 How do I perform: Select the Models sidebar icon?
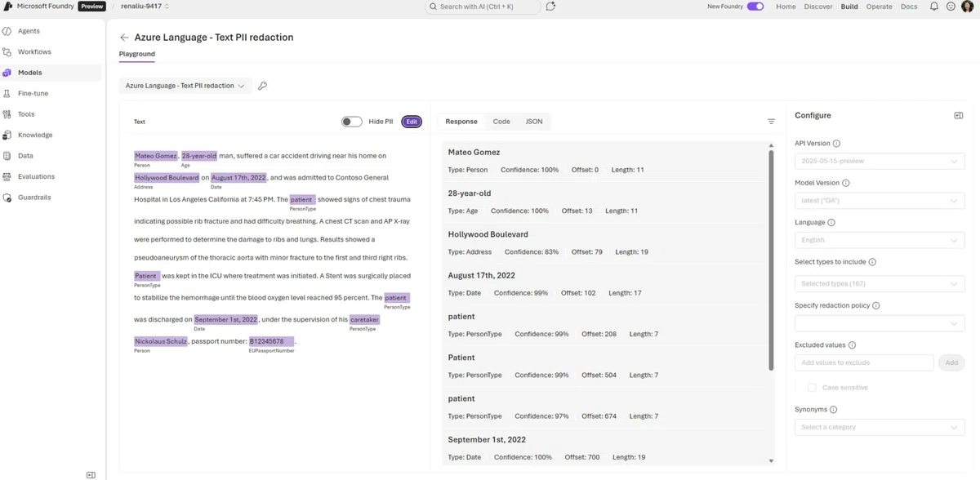pyautogui.click(x=7, y=73)
